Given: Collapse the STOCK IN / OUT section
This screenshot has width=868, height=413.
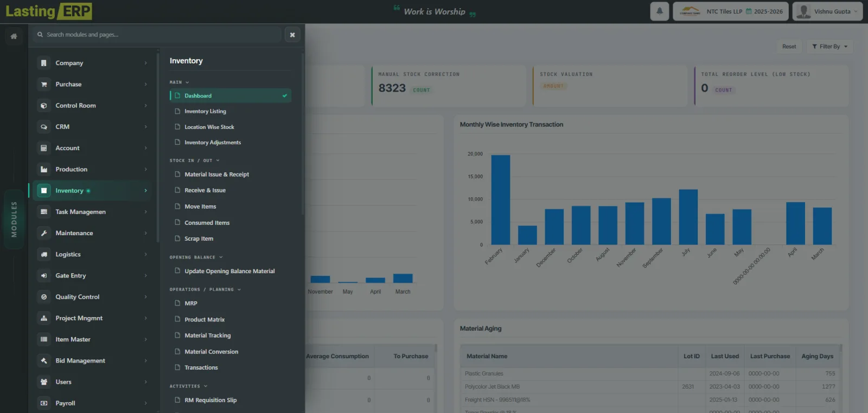Looking at the screenshot, I should click(195, 160).
